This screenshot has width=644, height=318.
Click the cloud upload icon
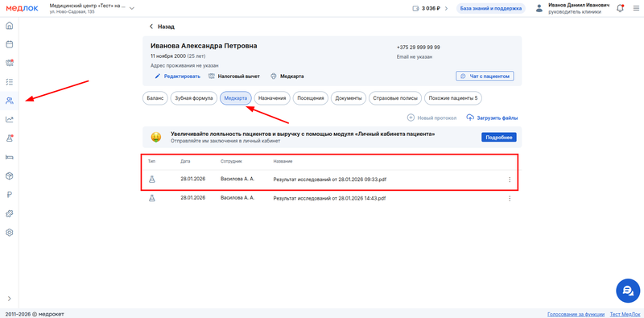(470, 118)
